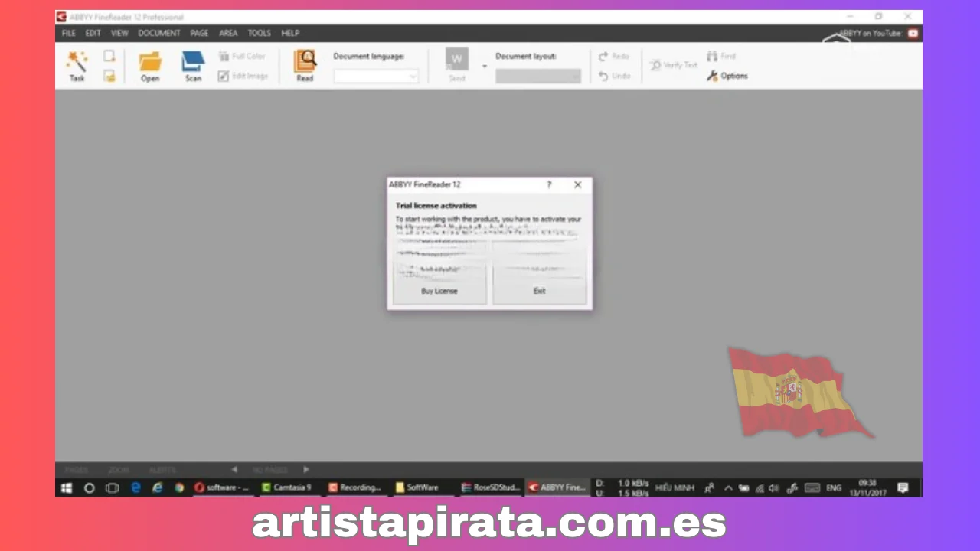
Task: Open the Document layout combo box
Action: click(538, 76)
